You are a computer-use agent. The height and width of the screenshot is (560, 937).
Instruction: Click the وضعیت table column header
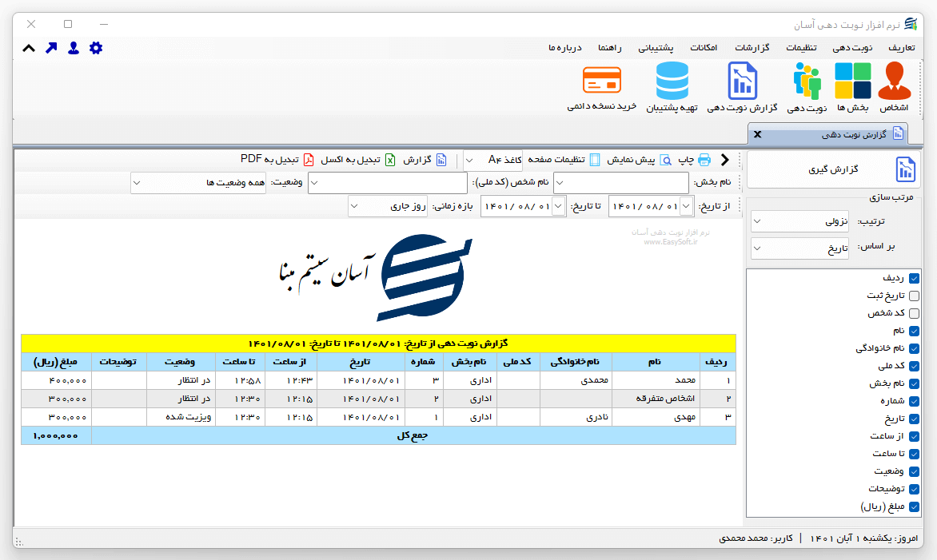181,362
